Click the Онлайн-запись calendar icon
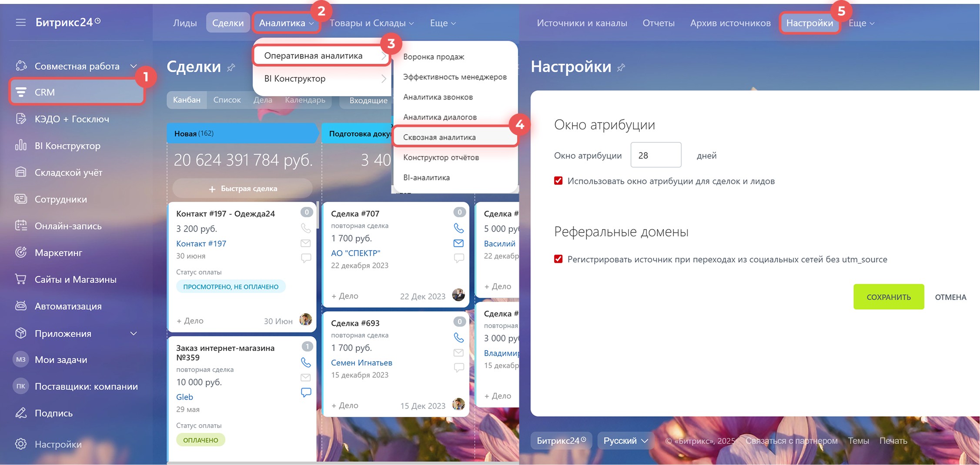This screenshot has height=465, width=980. coord(21,226)
